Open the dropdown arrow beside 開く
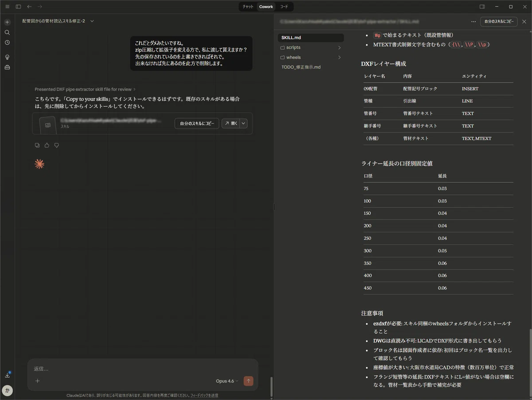Screen dimensions: 532x400 tap(243, 124)
